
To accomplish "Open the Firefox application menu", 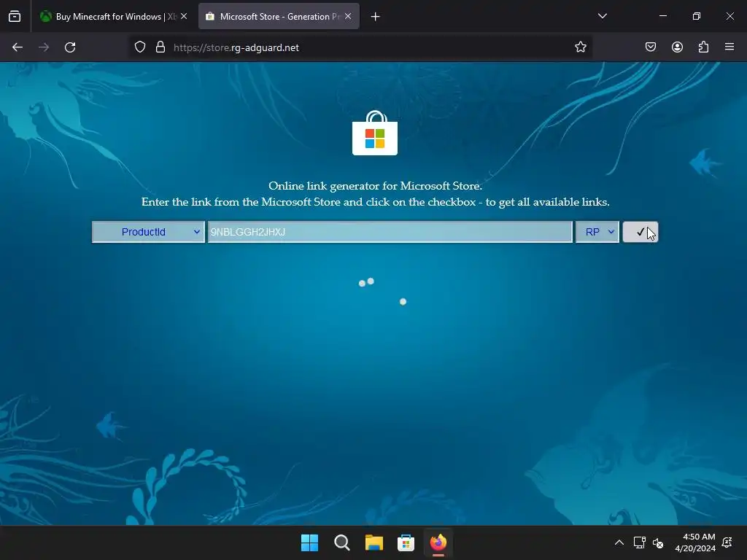I will [729, 47].
